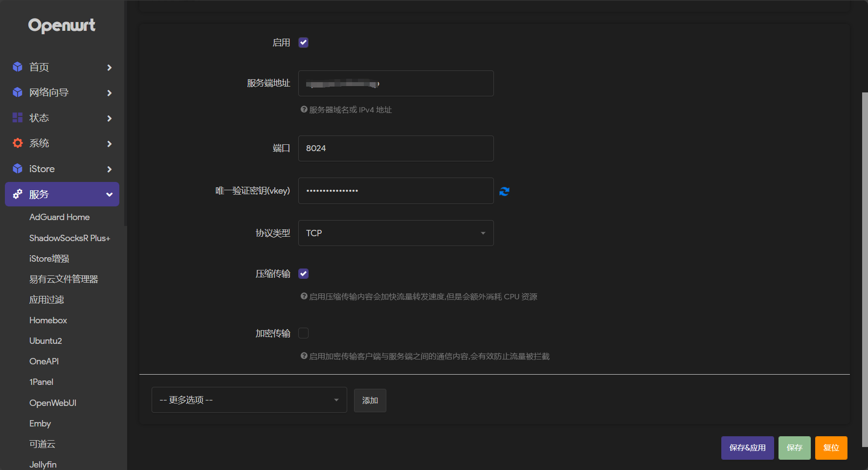Open the 更多选项 dropdown
This screenshot has height=470, width=868.
point(248,400)
